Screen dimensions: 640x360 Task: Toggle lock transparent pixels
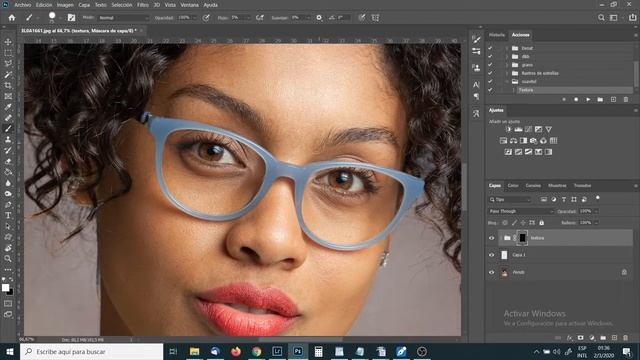(x=505, y=223)
